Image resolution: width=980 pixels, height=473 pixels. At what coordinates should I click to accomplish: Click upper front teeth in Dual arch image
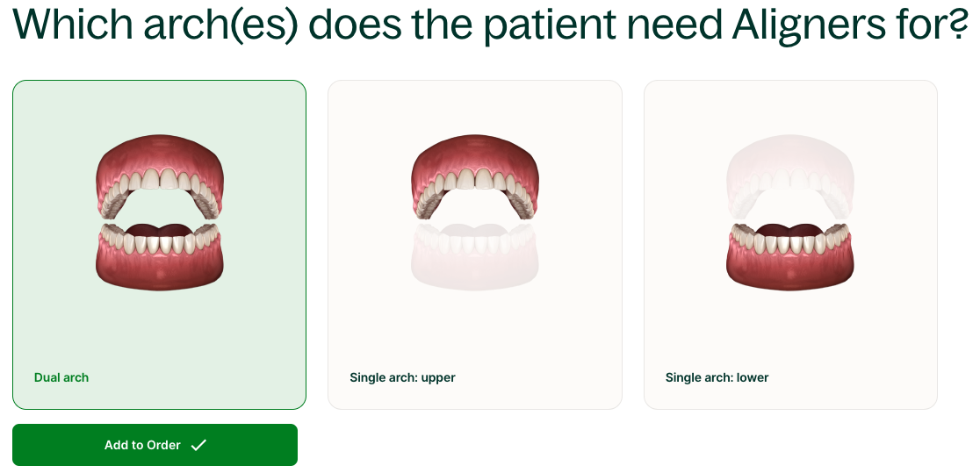(x=159, y=179)
